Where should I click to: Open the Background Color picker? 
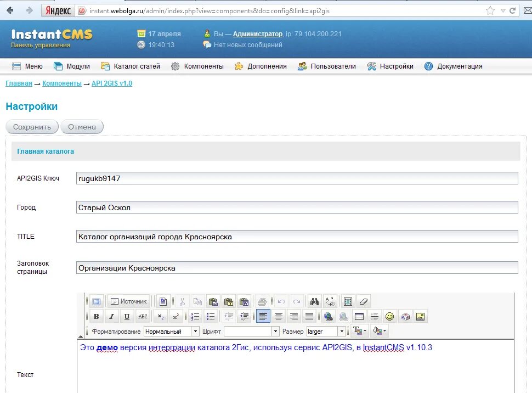[379, 330]
